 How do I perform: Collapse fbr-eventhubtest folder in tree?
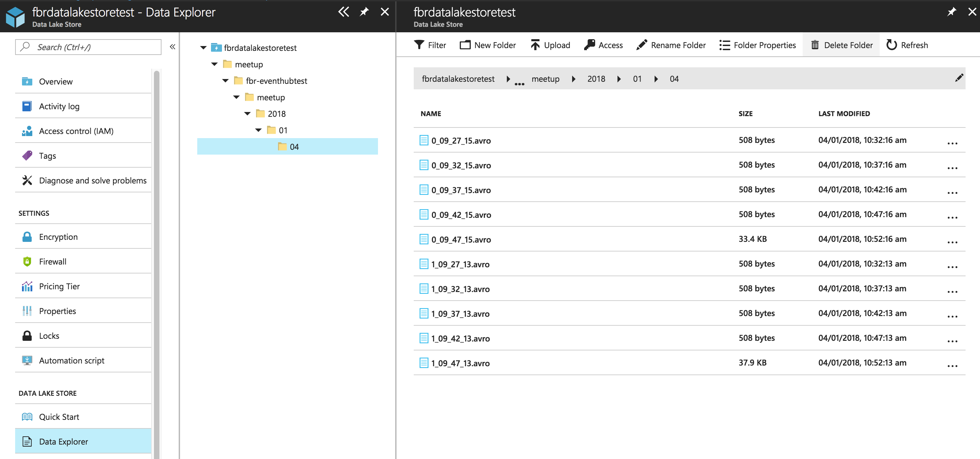pyautogui.click(x=226, y=81)
